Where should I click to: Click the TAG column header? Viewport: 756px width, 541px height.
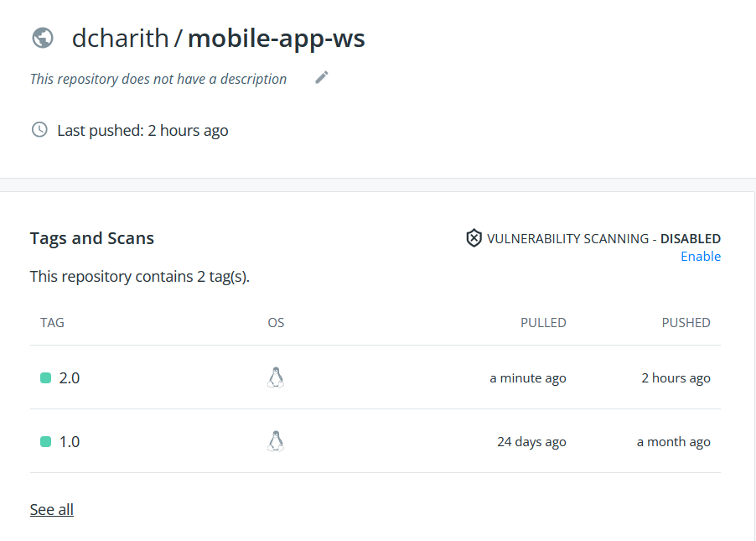pos(52,322)
